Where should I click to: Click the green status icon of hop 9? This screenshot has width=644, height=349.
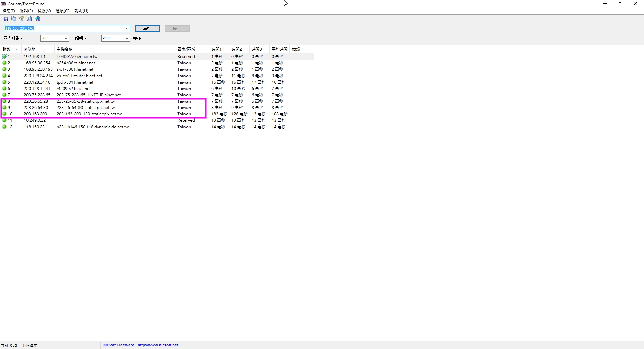[4, 108]
